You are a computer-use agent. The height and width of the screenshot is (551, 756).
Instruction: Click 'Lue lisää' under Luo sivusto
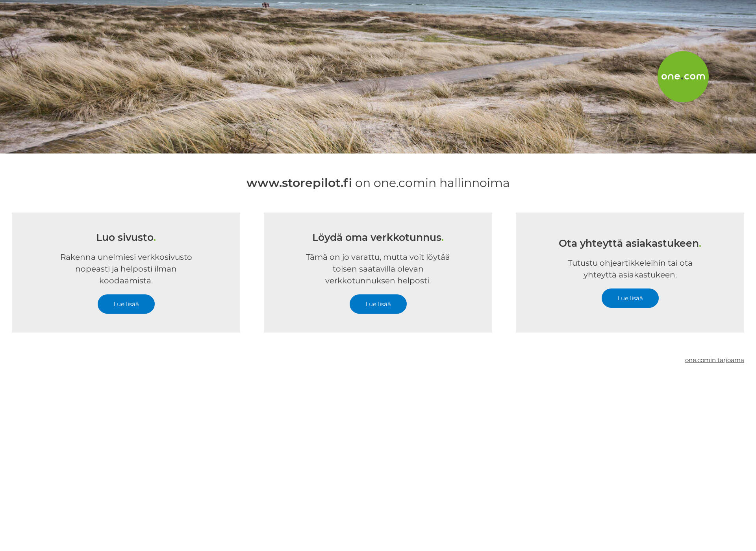click(x=126, y=304)
